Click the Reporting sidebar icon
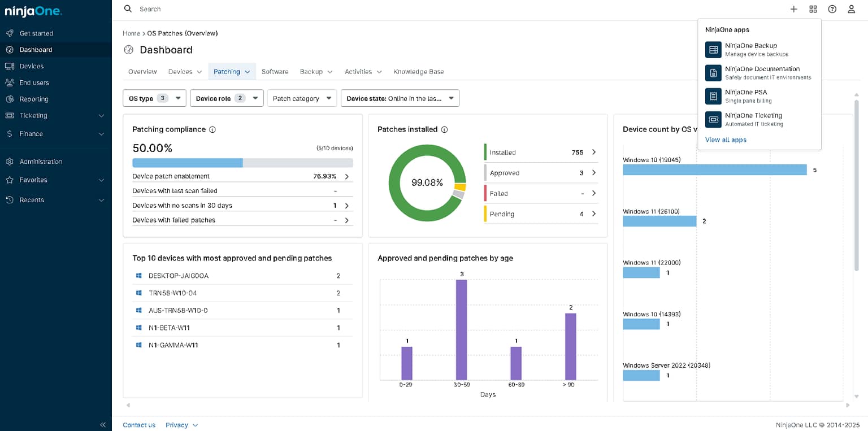This screenshot has height=431, width=868. pos(10,99)
